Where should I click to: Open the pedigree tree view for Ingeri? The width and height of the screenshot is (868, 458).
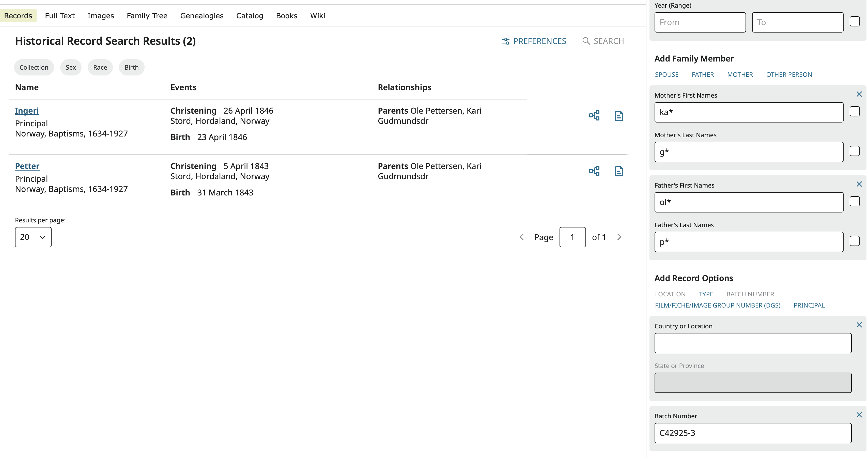tap(594, 115)
